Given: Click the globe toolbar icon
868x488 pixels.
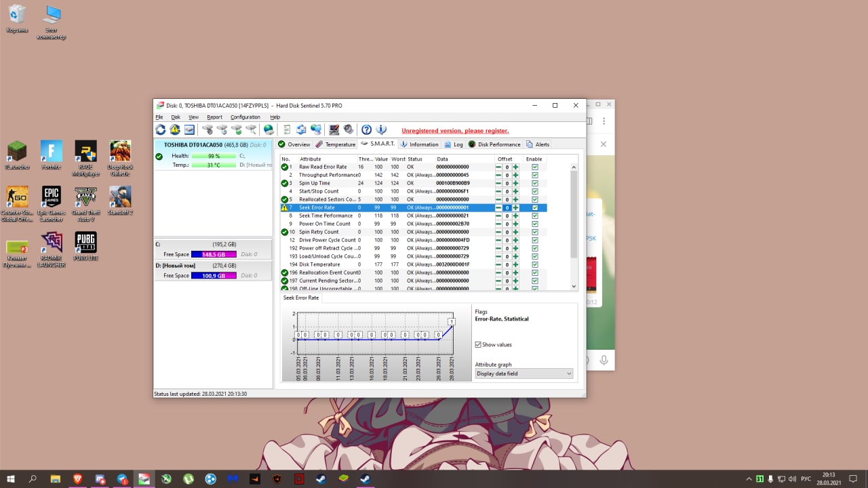Looking at the screenshot, I should [x=269, y=129].
